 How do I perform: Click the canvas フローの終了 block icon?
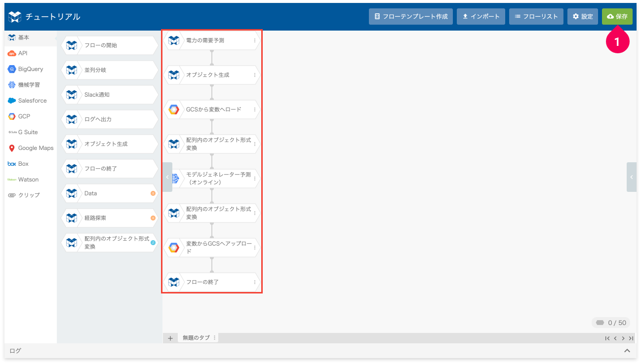coord(174,282)
